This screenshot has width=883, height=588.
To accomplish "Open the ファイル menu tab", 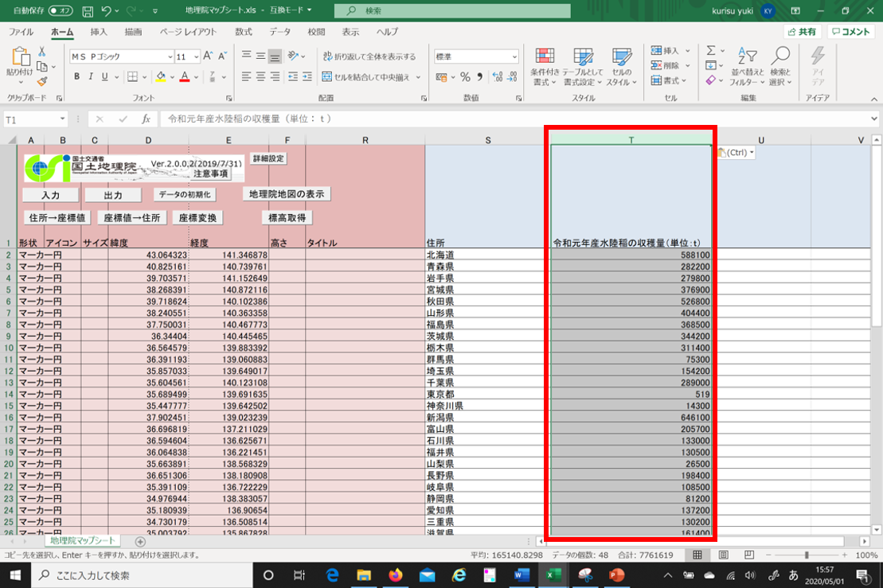I will (x=21, y=32).
